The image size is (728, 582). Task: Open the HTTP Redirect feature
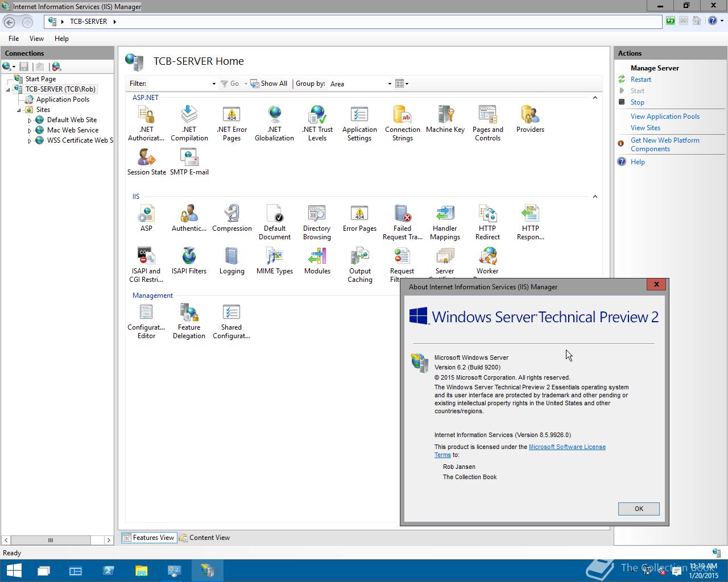tap(487, 222)
